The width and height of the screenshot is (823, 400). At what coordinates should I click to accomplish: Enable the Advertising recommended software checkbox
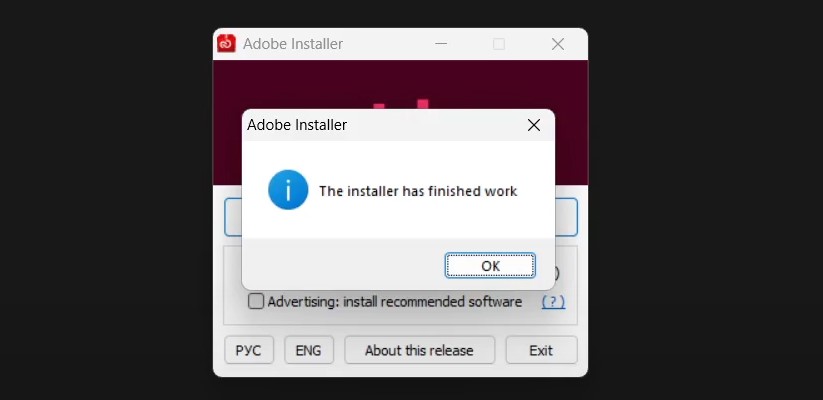click(x=256, y=301)
